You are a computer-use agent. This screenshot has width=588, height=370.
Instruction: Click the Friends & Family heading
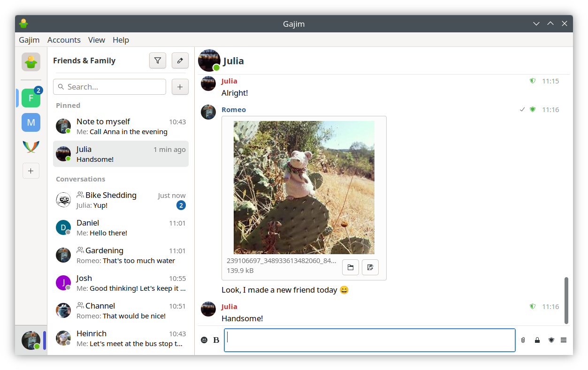coord(84,60)
